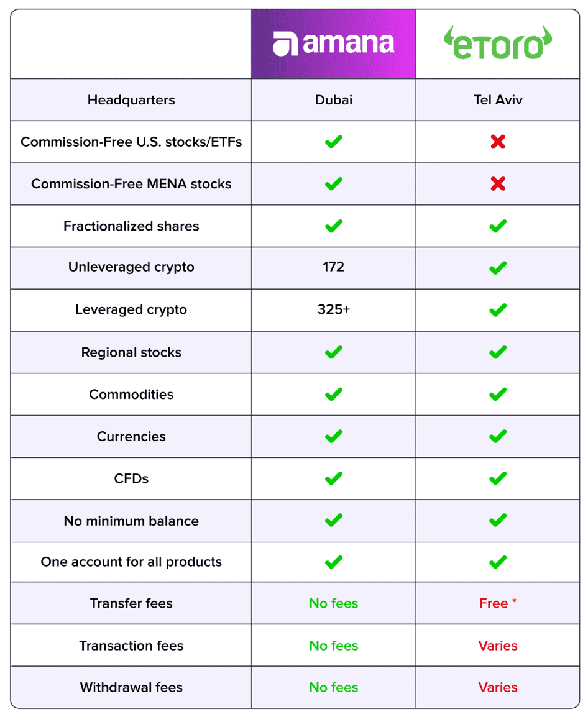Select eToro's red 'Free *' text
Viewport: 588px width, 717px height.
[498, 603]
